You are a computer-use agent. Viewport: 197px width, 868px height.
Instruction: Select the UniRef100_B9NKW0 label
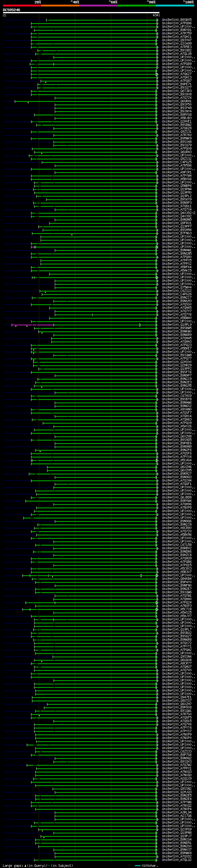tap(176, 332)
